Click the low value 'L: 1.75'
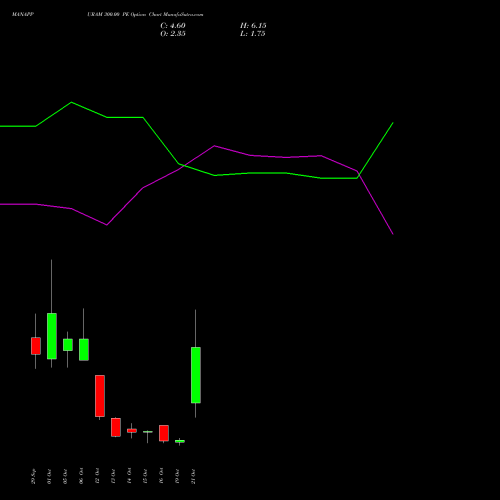The width and height of the screenshot is (500, 500). pos(252,34)
